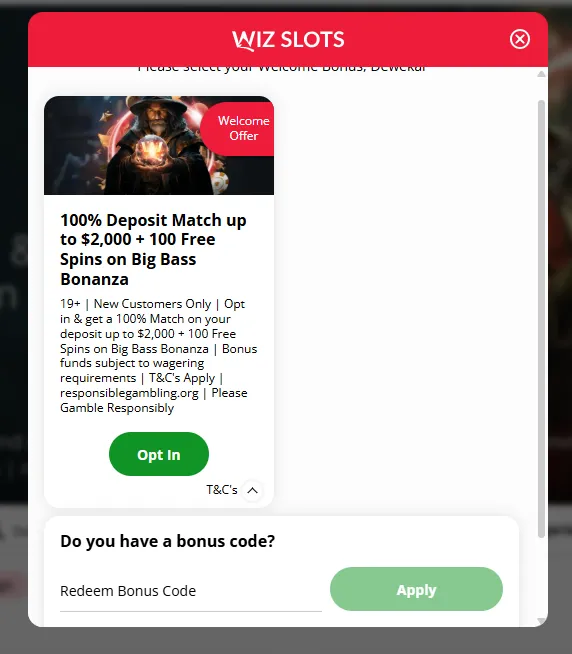The image size is (572, 654).
Task: Click the partially hidden Welcome Bonus heading
Action: (x=282, y=69)
